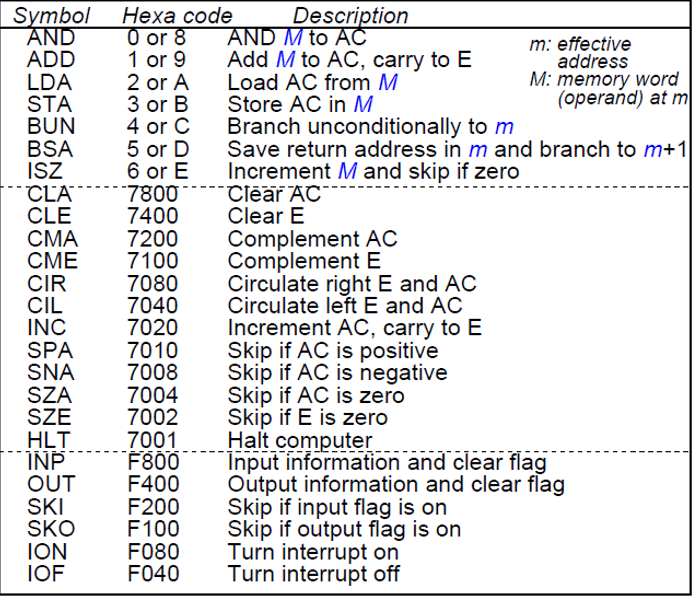Click 'Halt computer' description
This screenshot has width=693, height=597.
tap(300, 441)
